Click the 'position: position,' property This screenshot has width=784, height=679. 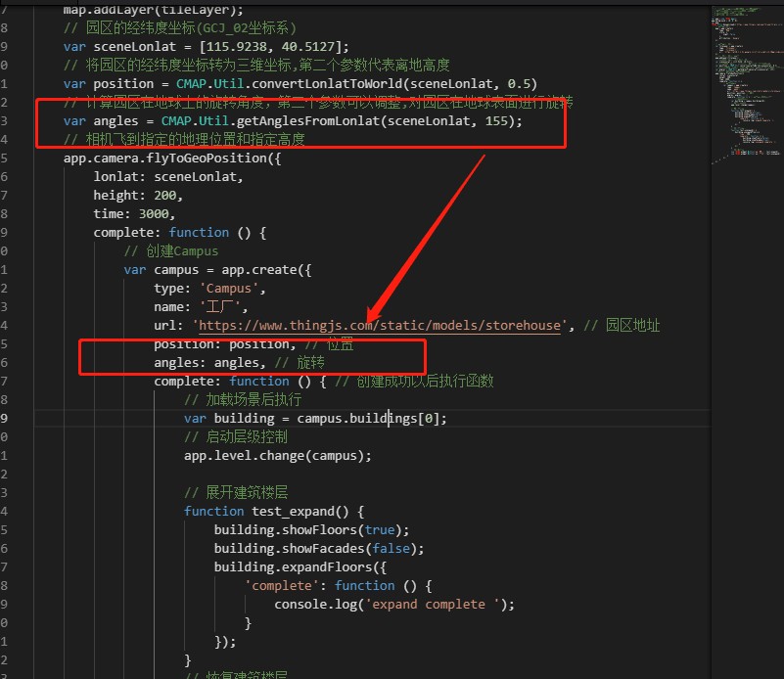pos(224,344)
